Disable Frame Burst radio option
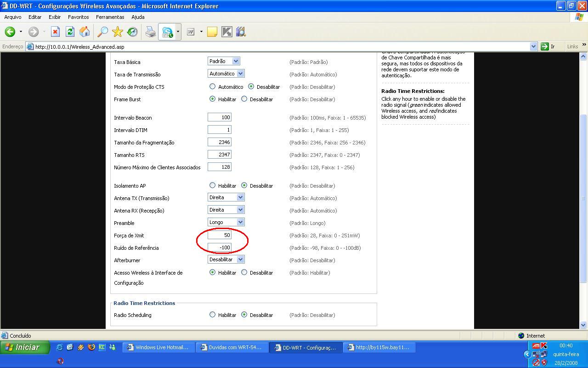 pos(244,99)
